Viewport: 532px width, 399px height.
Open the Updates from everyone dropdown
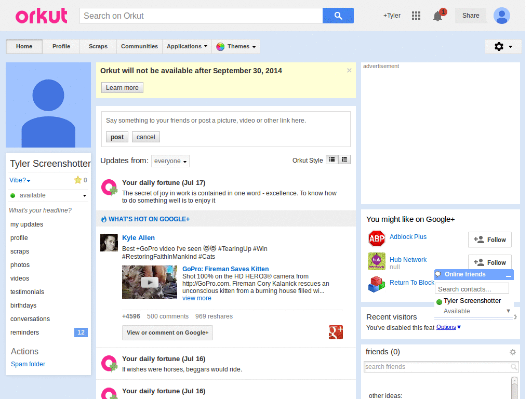click(x=170, y=161)
